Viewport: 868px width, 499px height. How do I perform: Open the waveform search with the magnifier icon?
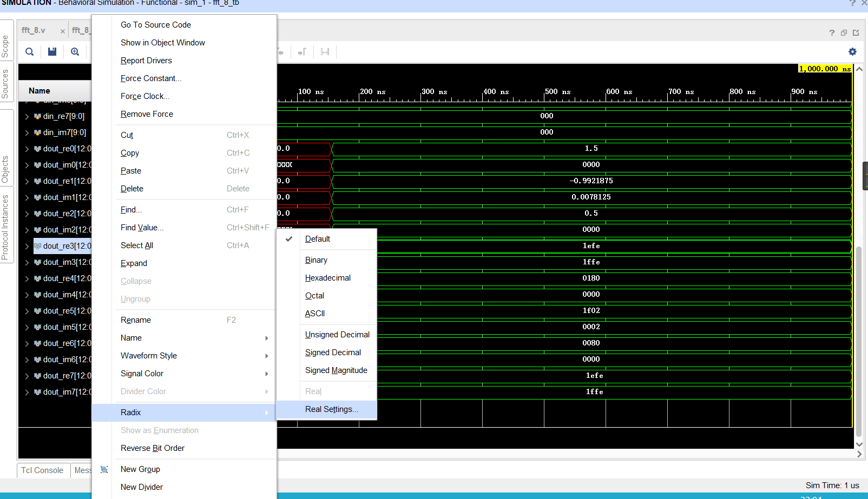(29, 51)
